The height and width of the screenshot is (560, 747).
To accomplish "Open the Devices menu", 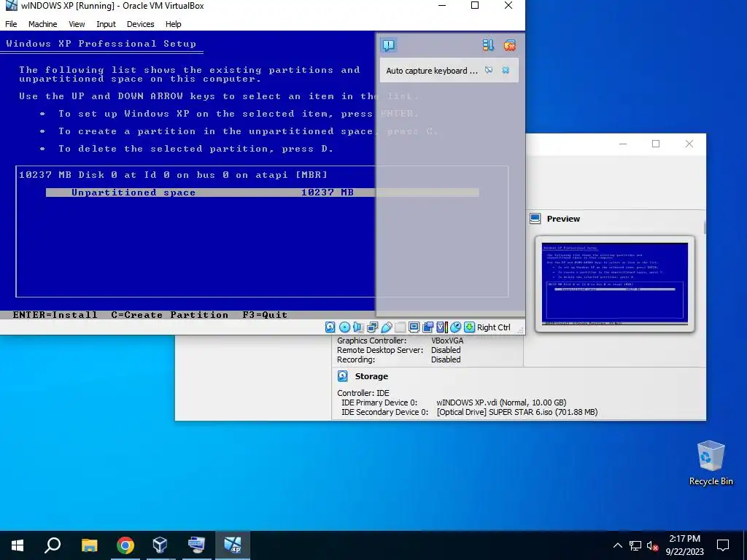I will (x=140, y=24).
